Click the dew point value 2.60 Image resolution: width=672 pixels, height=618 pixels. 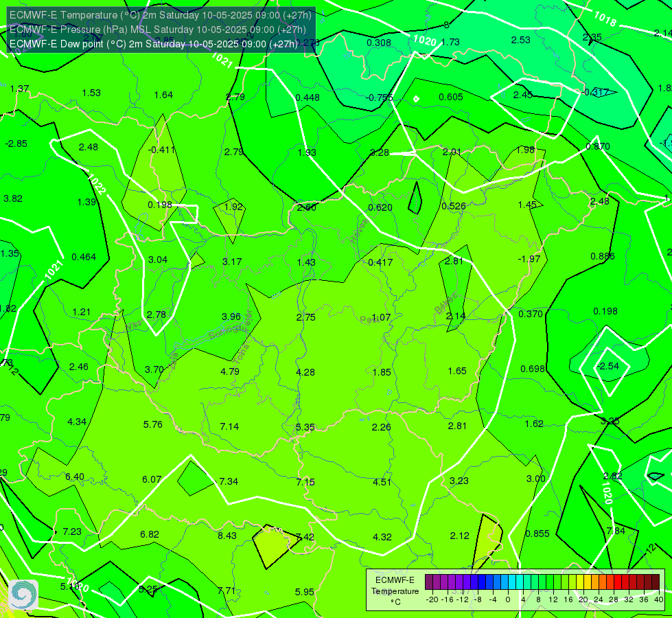coord(307,207)
